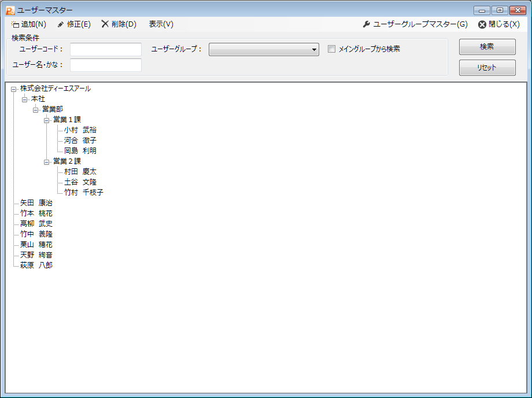Focus the ユーザー名・かな input field

[106, 65]
